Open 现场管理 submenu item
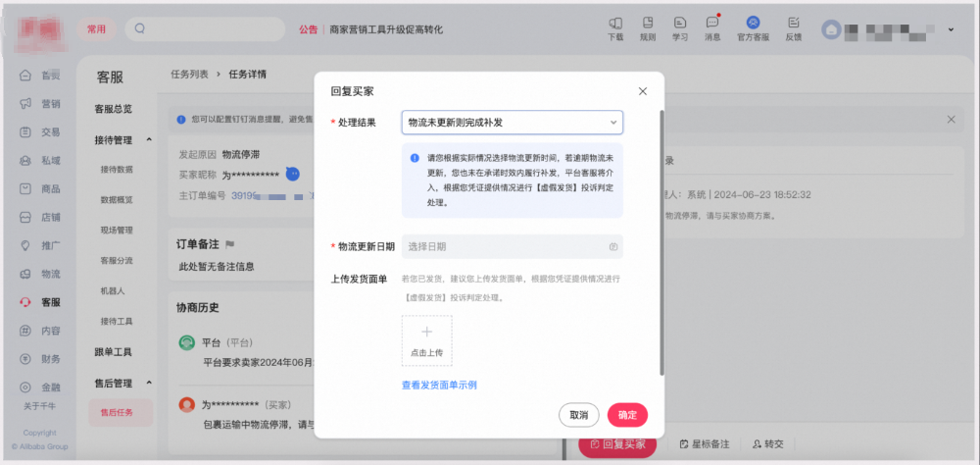 pos(117,230)
